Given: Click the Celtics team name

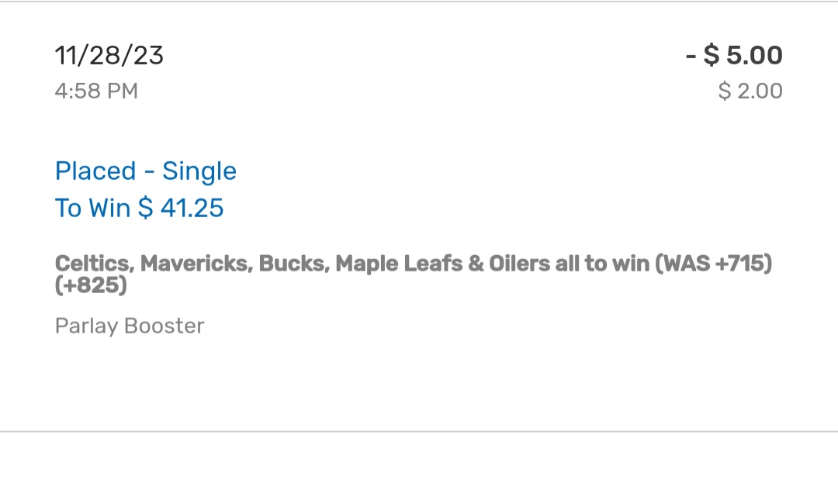Looking at the screenshot, I should point(95,264).
